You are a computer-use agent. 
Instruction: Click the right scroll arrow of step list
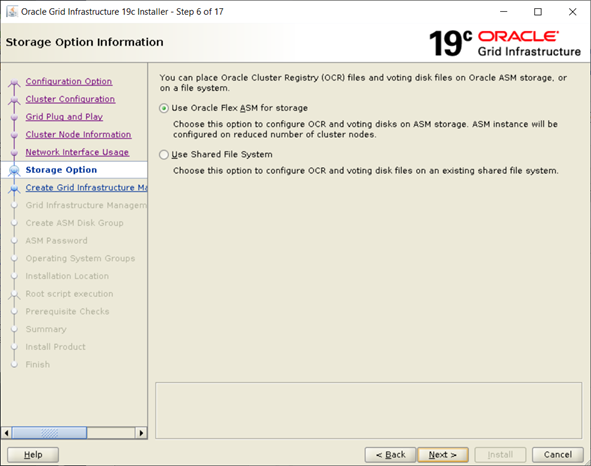tap(141, 433)
